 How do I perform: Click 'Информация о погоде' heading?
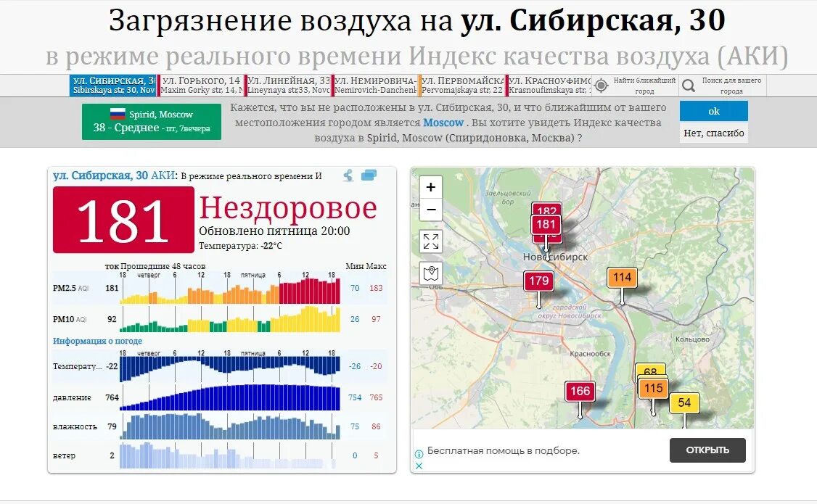click(97, 341)
